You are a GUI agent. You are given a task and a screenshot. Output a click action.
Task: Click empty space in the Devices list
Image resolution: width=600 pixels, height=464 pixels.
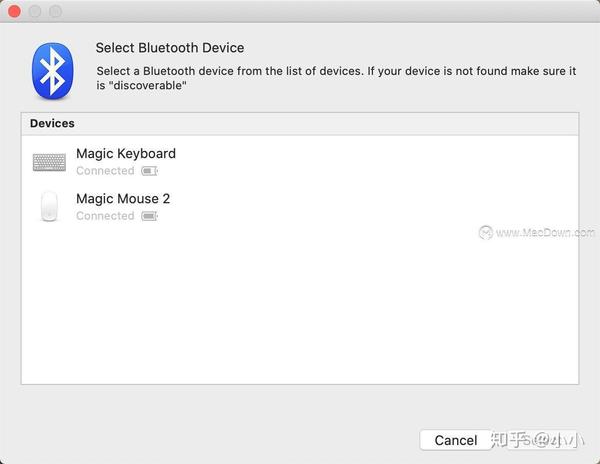[x=300, y=306]
